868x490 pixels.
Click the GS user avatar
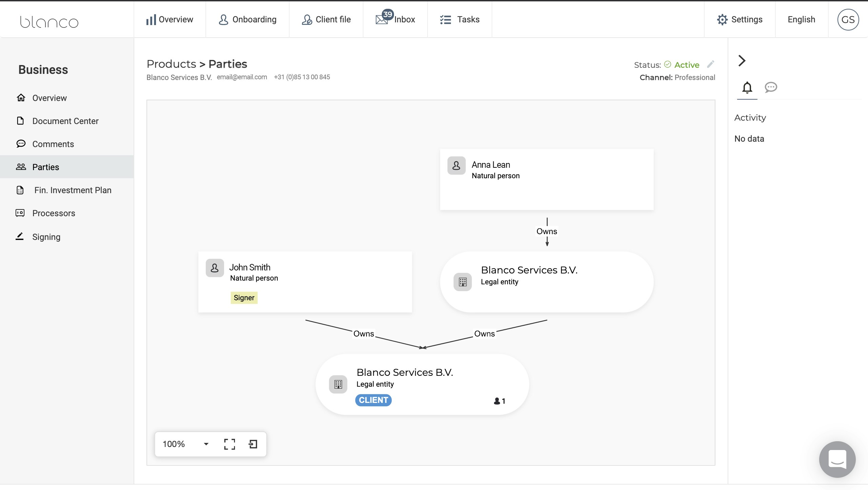[848, 20]
